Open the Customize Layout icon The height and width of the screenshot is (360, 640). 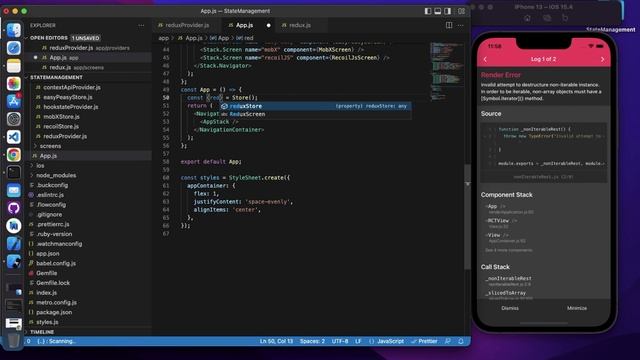click(461, 11)
